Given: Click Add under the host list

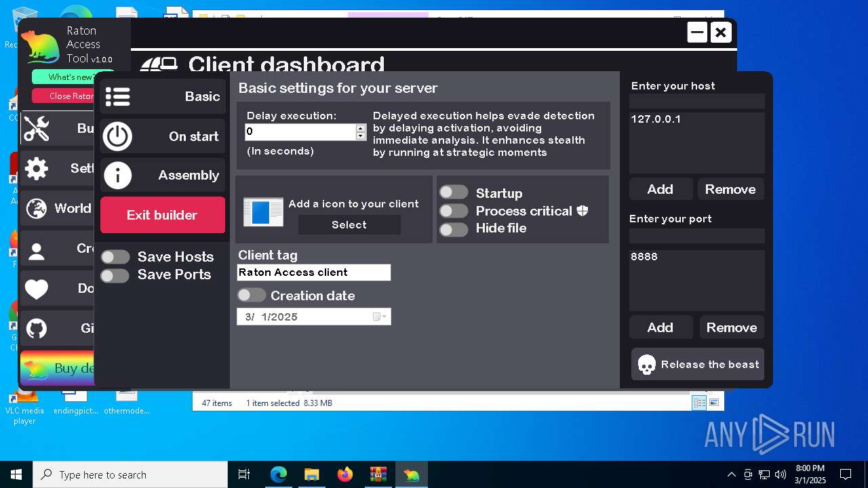Looking at the screenshot, I should [x=660, y=189].
